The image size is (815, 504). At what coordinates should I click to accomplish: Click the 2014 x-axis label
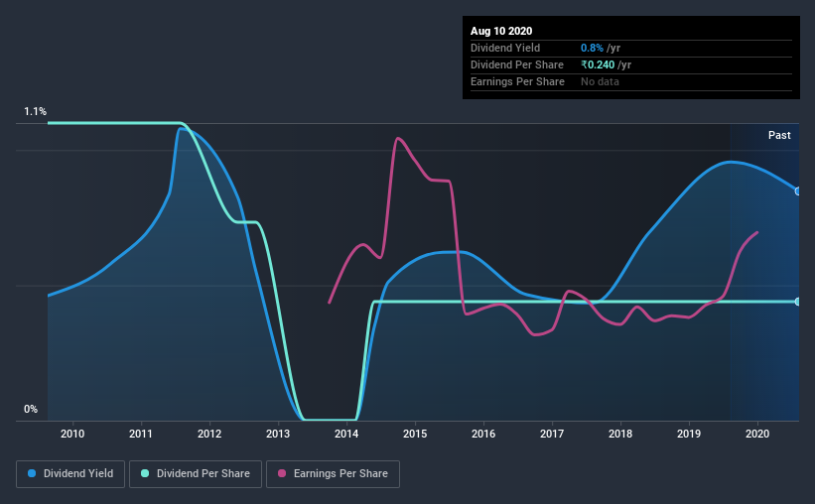point(346,434)
